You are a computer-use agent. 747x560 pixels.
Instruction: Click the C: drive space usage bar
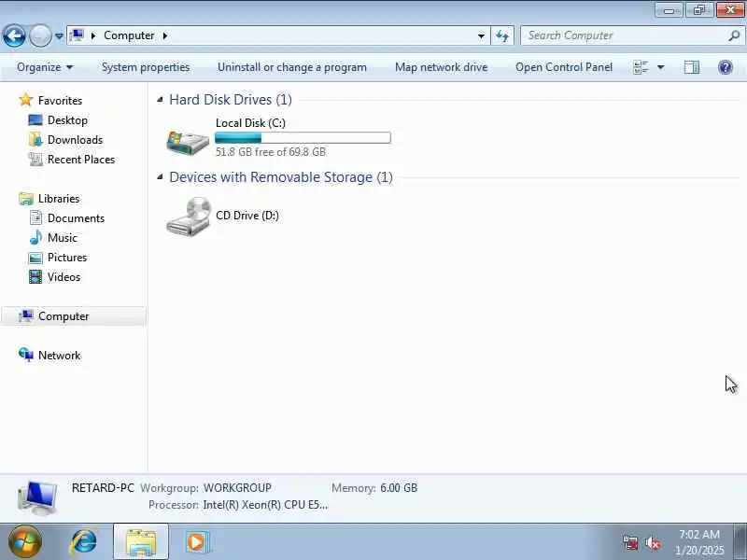(x=303, y=137)
